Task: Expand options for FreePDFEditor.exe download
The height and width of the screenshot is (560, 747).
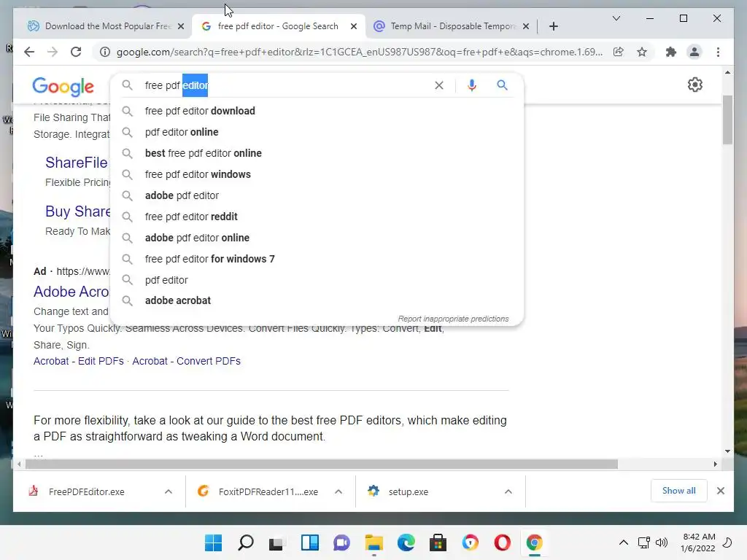Action: point(169,491)
